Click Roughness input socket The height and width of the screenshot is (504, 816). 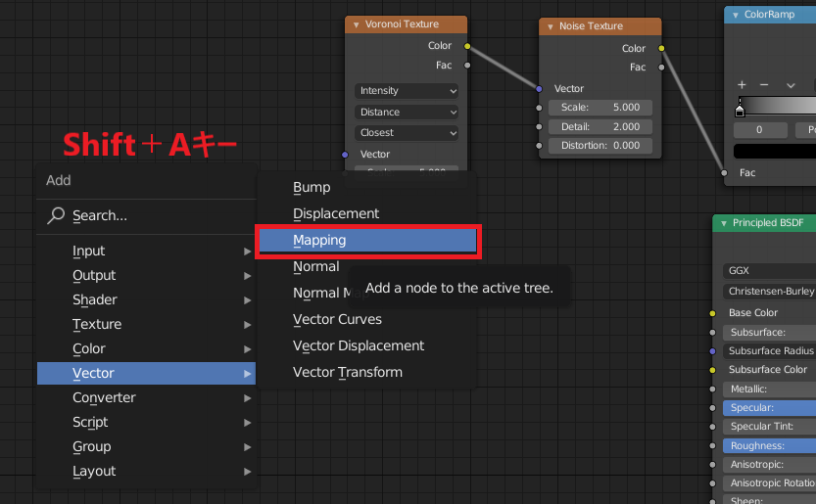point(713,445)
